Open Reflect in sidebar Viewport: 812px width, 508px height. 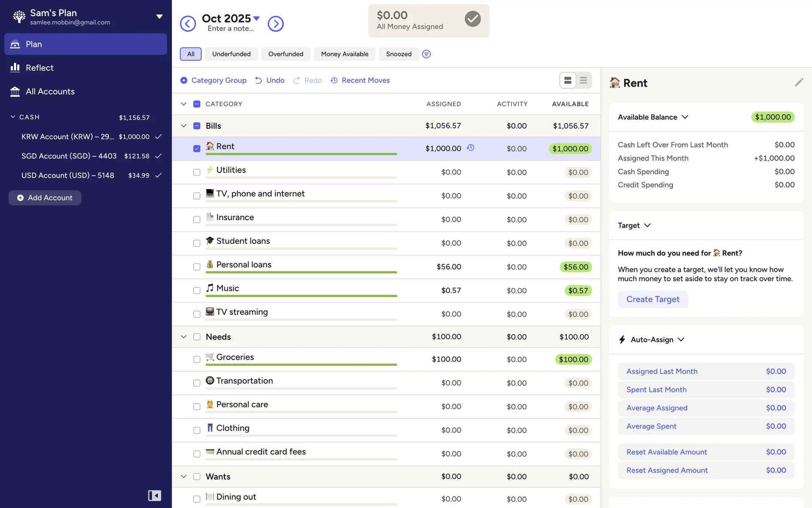[x=39, y=68]
